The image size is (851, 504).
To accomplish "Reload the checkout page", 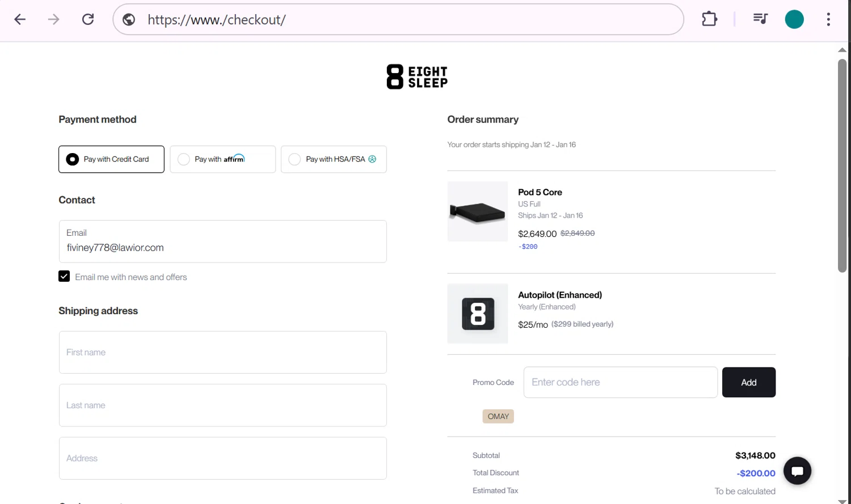I will click(88, 19).
